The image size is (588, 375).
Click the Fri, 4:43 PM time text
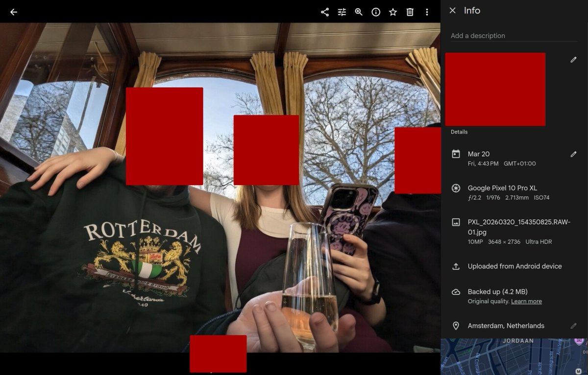pyautogui.click(x=483, y=164)
